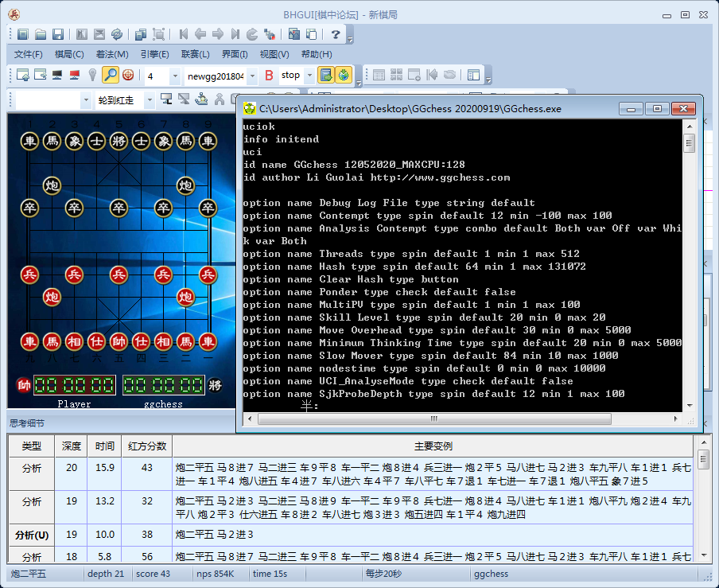Click the curved redo arrow icon
This screenshot has width=719, height=588.
(252, 34)
